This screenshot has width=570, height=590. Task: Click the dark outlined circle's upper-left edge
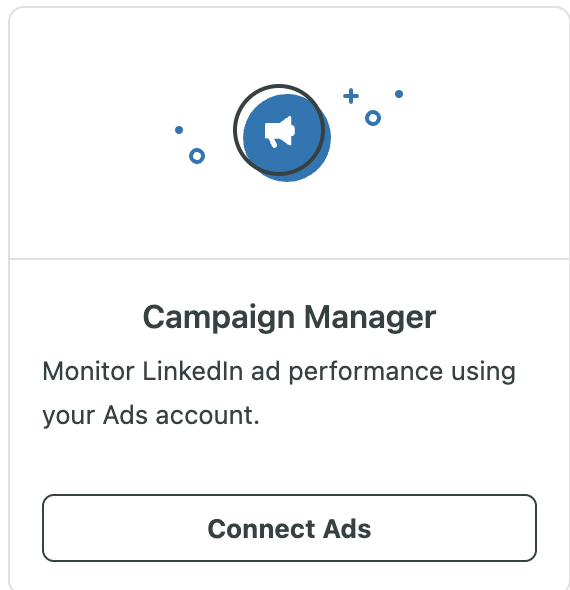pyautogui.click(x=246, y=99)
